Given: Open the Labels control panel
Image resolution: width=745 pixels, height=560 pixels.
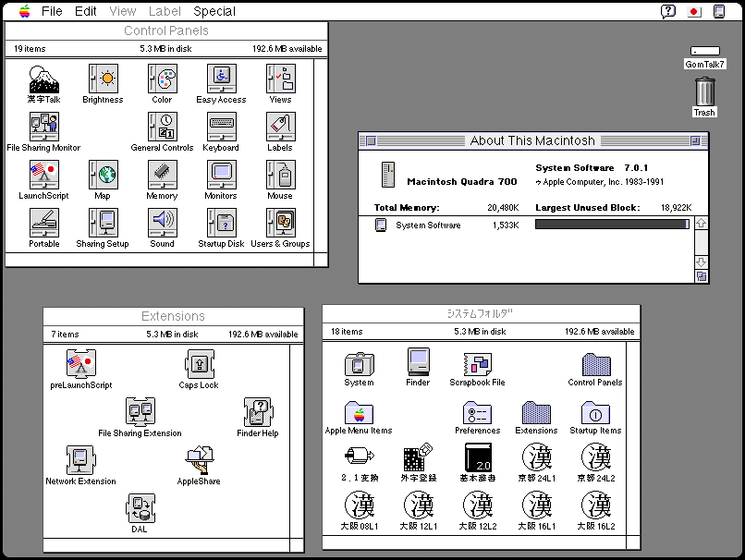Looking at the screenshot, I should [280, 127].
